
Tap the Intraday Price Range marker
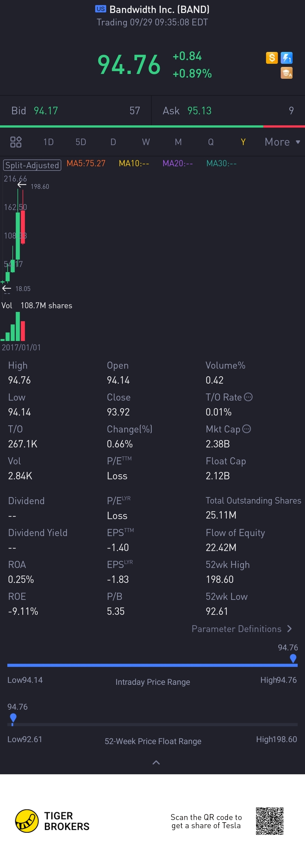point(293,658)
